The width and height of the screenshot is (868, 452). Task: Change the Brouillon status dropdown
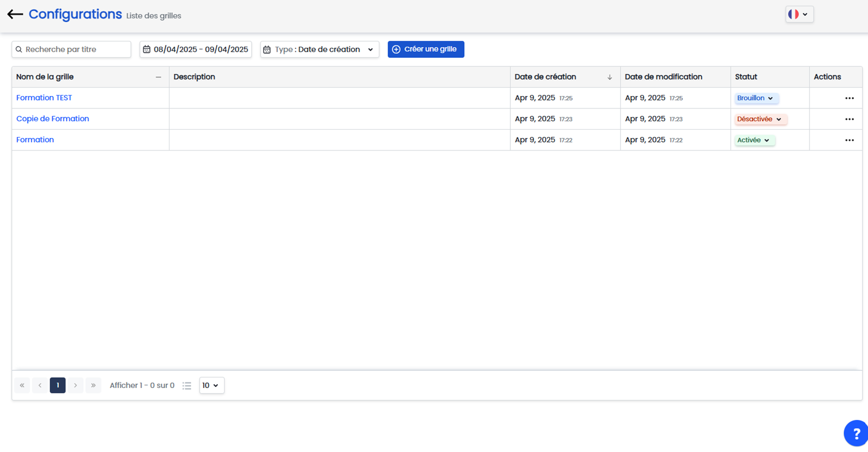[x=756, y=98]
